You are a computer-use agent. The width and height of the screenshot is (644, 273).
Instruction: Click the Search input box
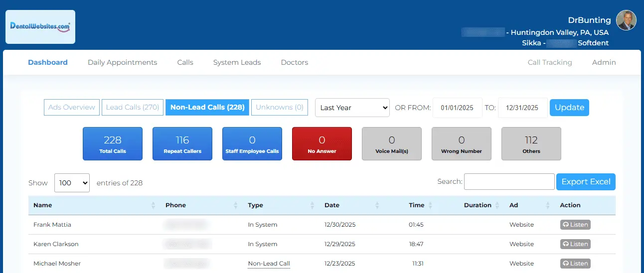tap(509, 182)
